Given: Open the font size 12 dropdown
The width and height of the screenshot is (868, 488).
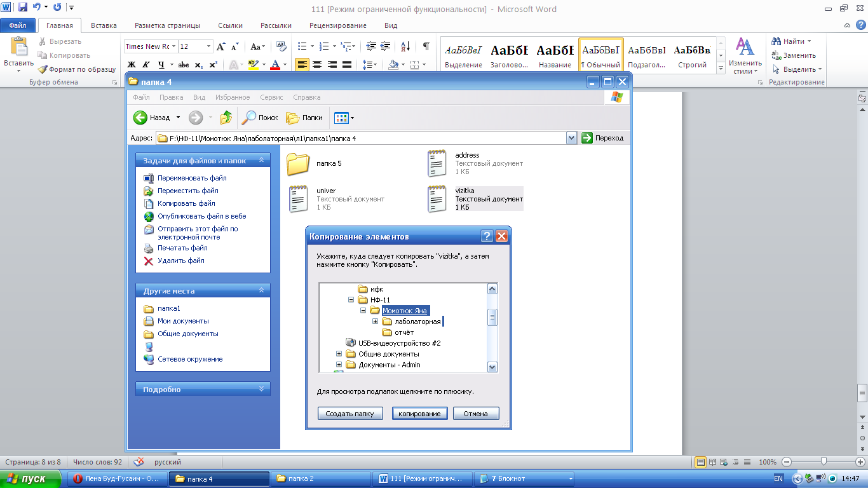Looking at the screenshot, I should [x=208, y=46].
